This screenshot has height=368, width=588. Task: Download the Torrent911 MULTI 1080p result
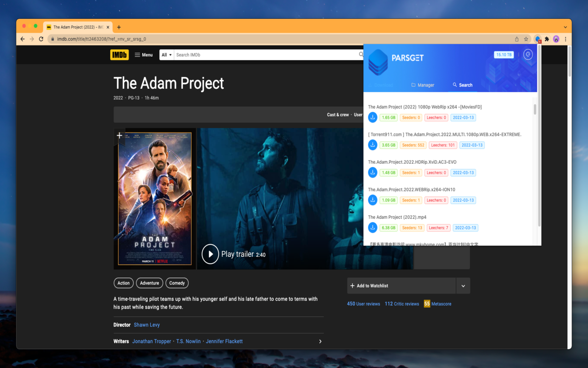(x=373, y=145)
